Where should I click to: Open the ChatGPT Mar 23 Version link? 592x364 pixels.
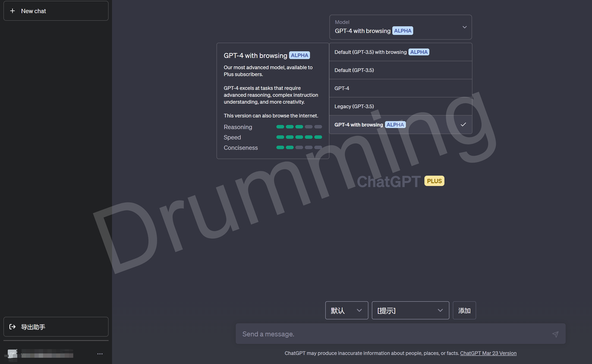coord(488,353)
